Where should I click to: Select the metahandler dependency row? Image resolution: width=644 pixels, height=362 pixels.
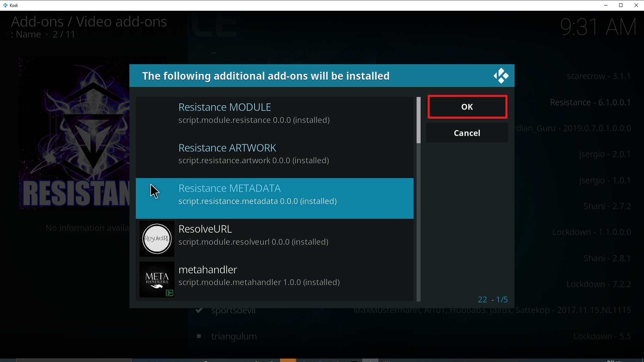[x=275, y=280]
